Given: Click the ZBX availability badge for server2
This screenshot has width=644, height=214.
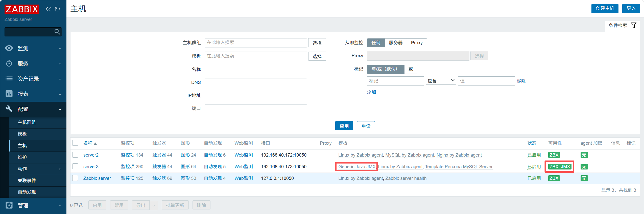Looking at the screenshot, I should (554, 155).
